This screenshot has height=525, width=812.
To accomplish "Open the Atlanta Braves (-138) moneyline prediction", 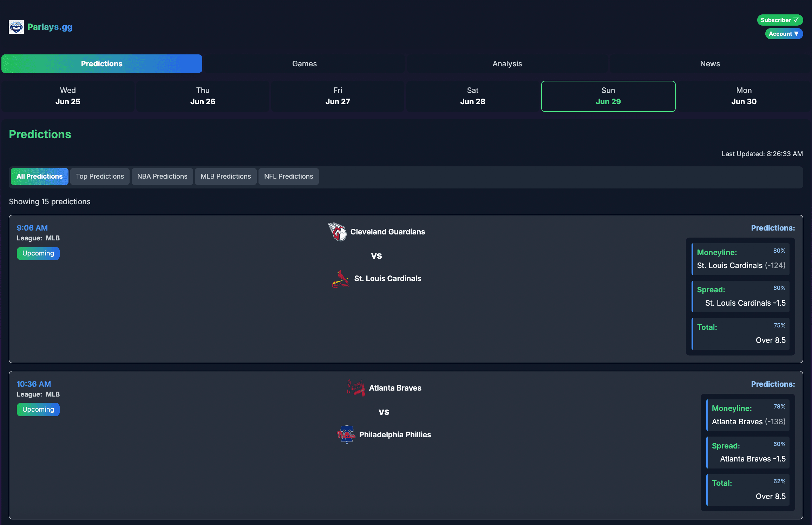I will [x=748, y=415].
